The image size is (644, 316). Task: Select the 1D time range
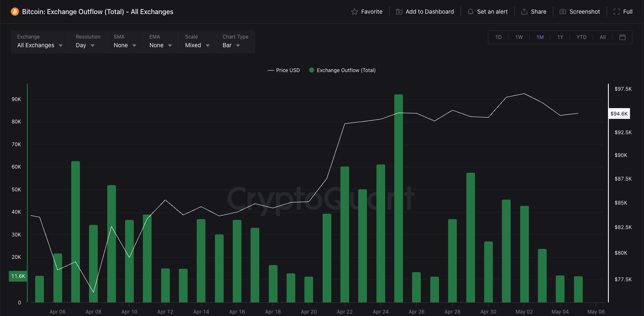(499, 37)
